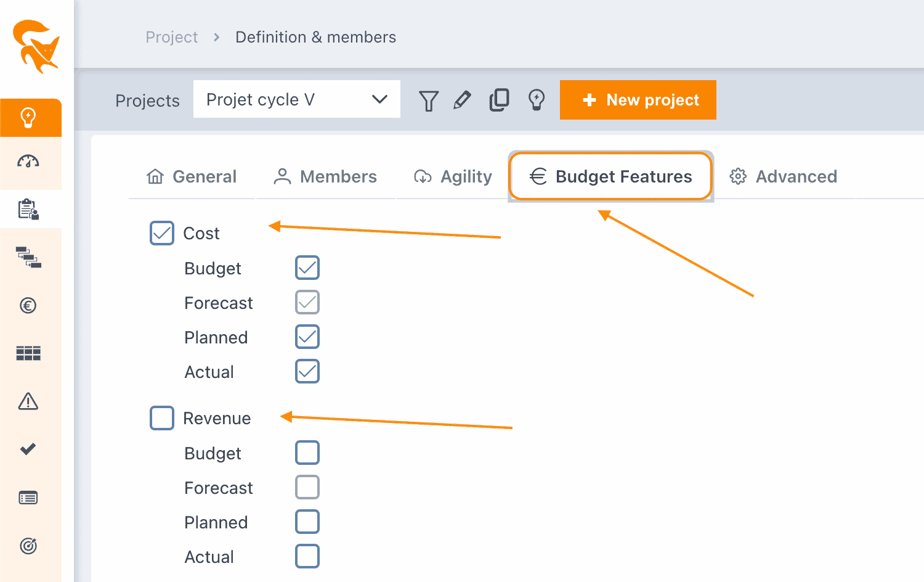Enable the Revenue checkbox
Screen dimensions: 924x582
pyautogui.click(x=162, y=418)
